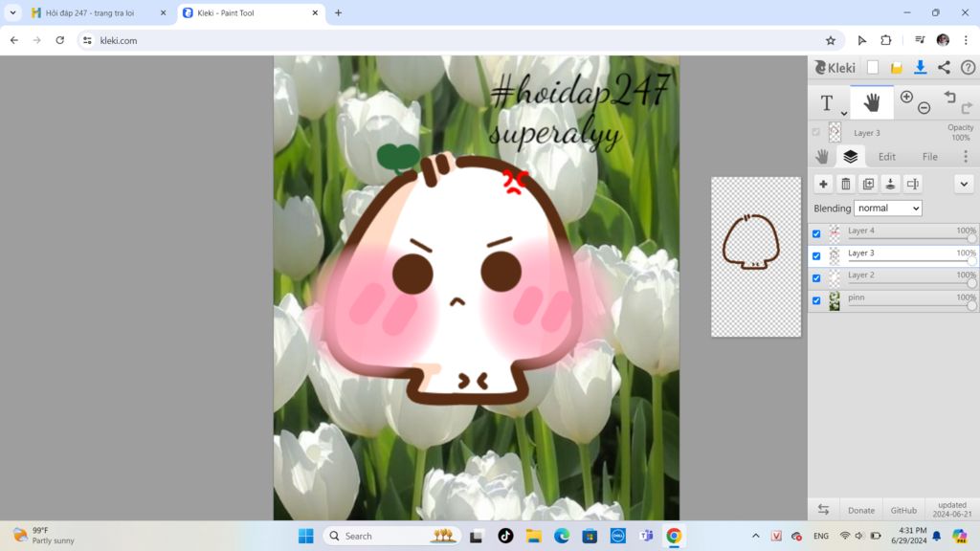Select Layer 4 by its name

[860, 231]
